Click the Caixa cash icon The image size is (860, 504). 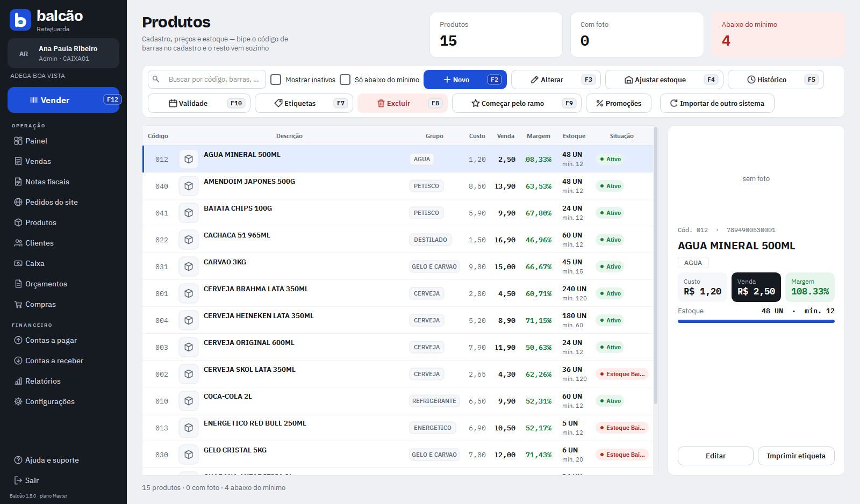pyautogui.click(x=18, y=263)
